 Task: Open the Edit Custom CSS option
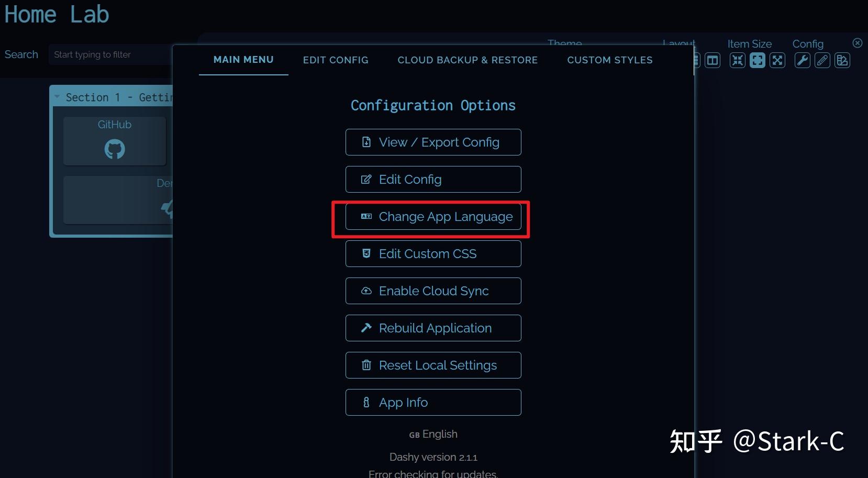click(x=433, y=254)
